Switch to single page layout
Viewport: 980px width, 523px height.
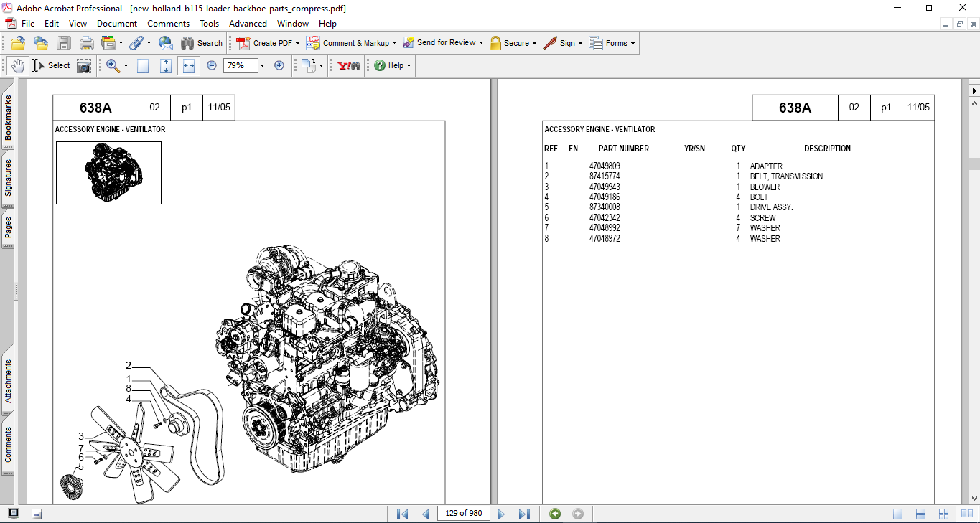[898, 514]
